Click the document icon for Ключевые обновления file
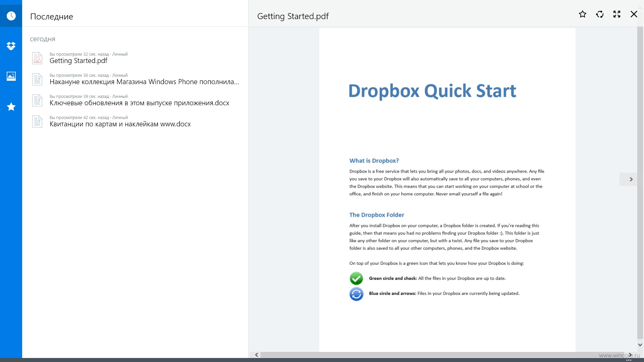 click(37, 100)
